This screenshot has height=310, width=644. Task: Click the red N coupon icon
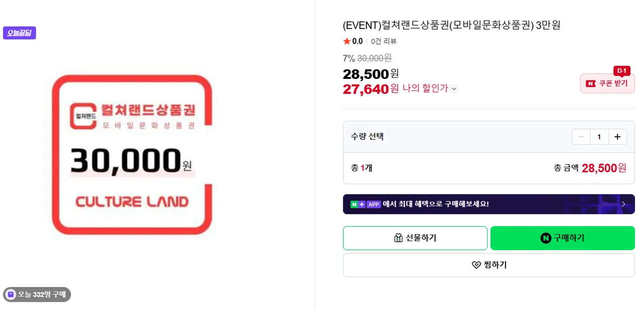(591, 83)
